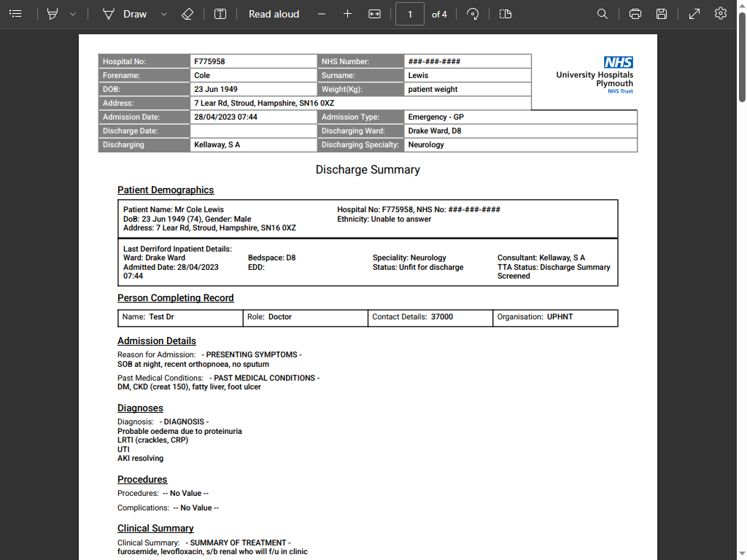Screen dimensions: 747x560
Task: Click the Person Completing Record heading
Action: (175, 297)
